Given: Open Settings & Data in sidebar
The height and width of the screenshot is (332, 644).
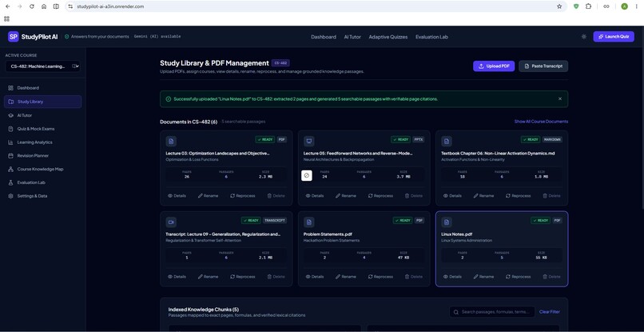Looking at the screenshot, I should coord(42,196).
